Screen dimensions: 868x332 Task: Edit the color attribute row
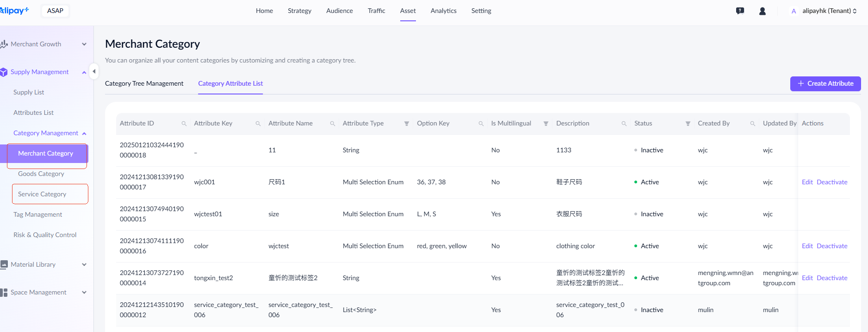pyautogui.click(x=807, y=246)
